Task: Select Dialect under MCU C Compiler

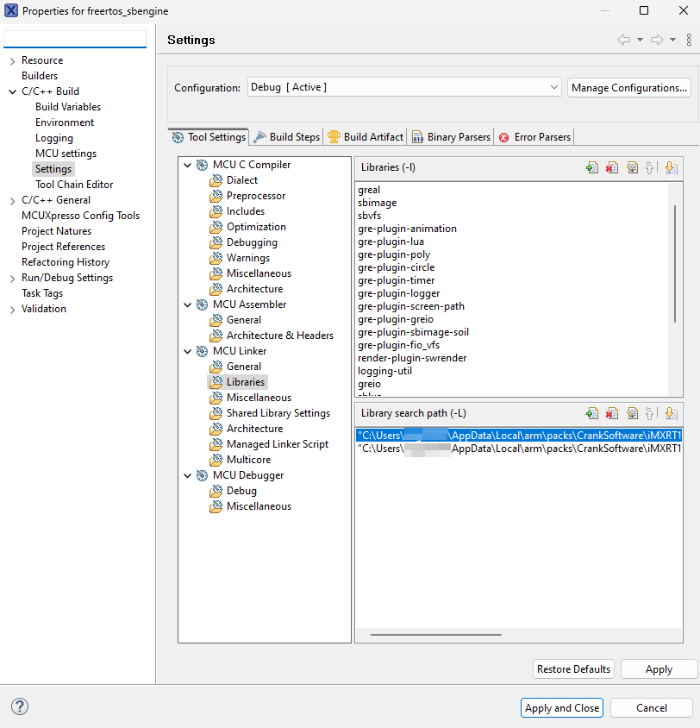Action: [240, 179]
